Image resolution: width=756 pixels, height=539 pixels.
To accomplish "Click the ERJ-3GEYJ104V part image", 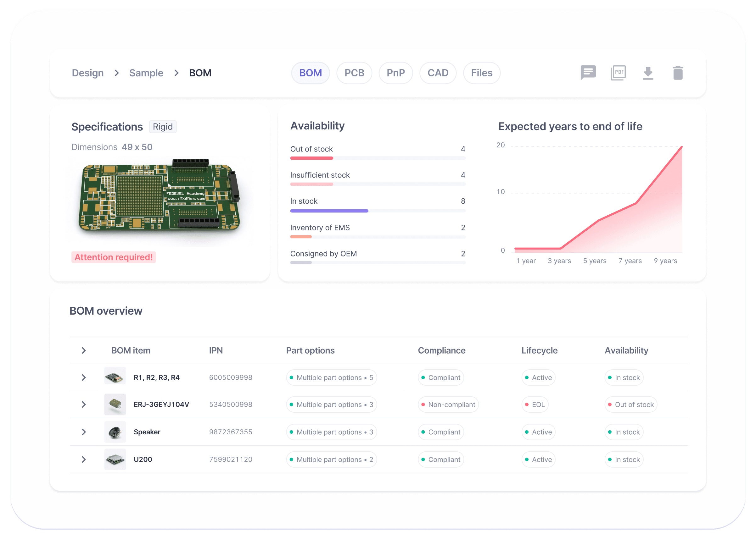I will 115,404.
